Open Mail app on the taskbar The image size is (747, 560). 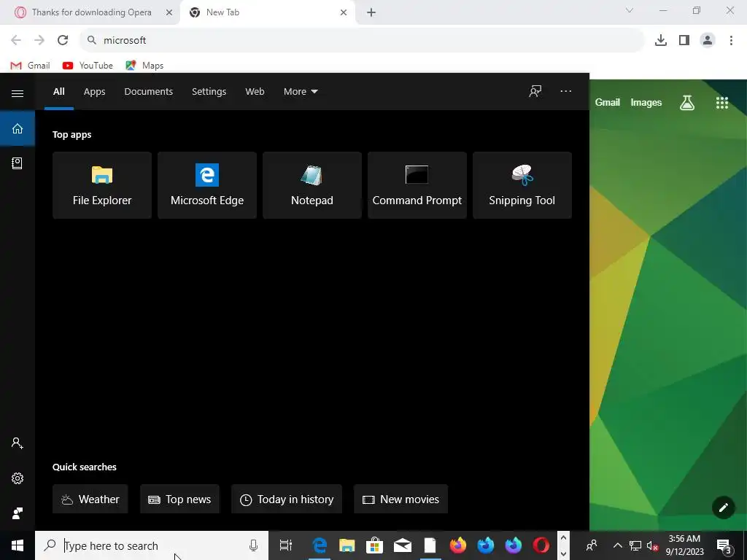coord(403,545)
